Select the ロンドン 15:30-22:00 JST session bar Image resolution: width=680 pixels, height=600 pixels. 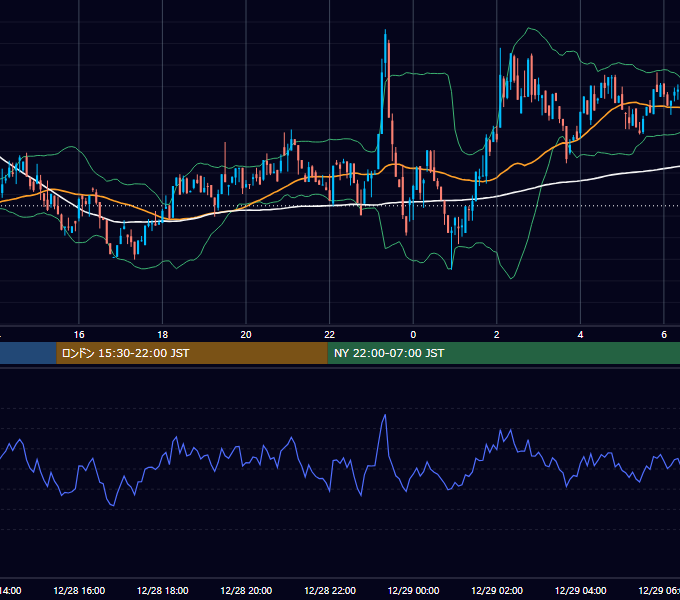192,353
